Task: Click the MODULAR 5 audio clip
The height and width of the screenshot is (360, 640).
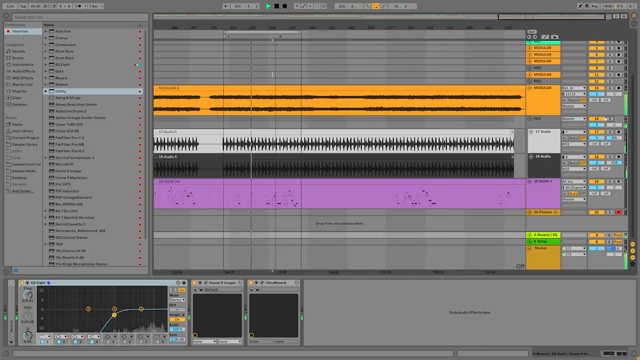Action: [339, 100]
